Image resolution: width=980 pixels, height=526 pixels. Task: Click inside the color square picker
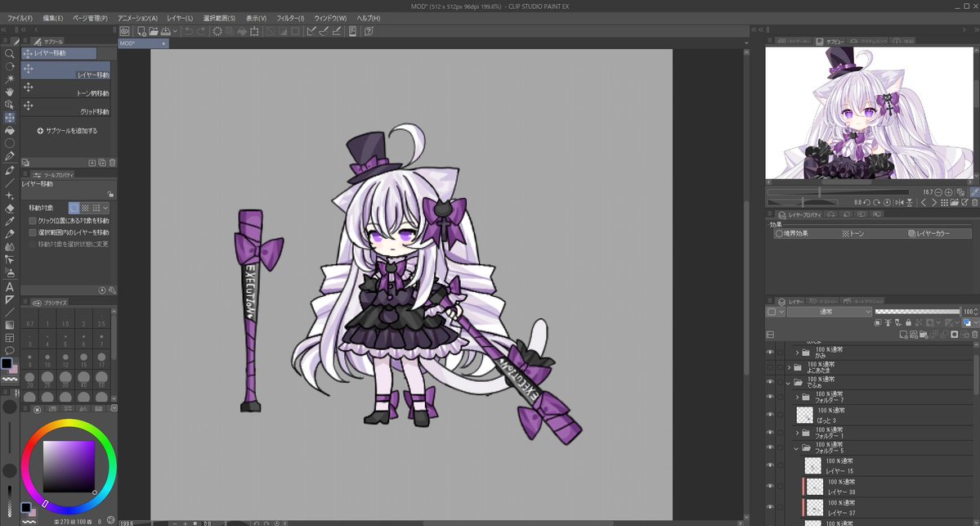(69, 466)
